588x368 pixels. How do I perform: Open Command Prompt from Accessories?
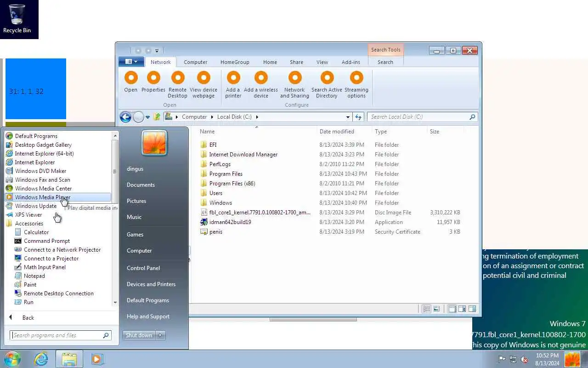pyautogui.click(x=42, y=241)
